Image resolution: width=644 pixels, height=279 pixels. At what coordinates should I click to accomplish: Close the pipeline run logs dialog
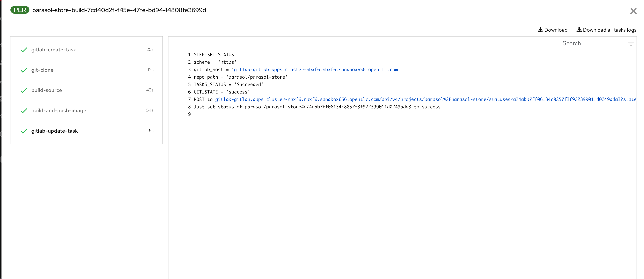click(x=633, y=11)
